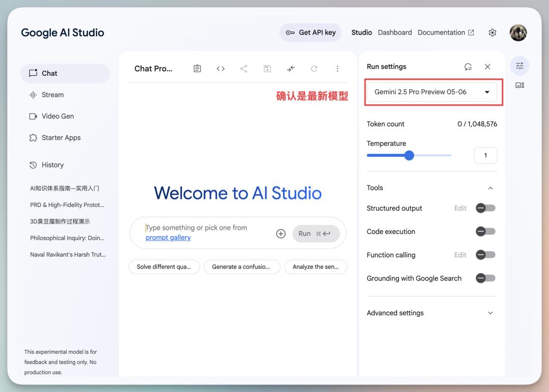
Task: Click the Run button
Action: tap(316, 234)
